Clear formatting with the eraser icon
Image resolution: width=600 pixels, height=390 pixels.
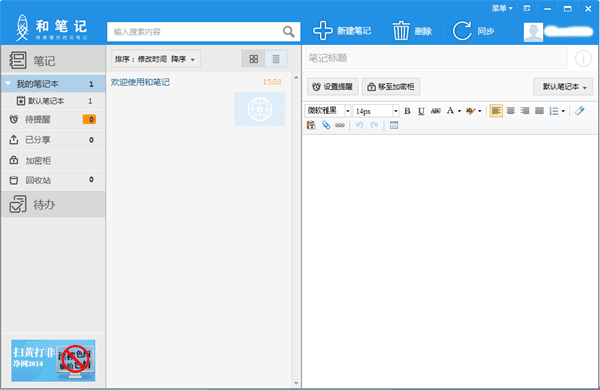(x=580, y=111)
